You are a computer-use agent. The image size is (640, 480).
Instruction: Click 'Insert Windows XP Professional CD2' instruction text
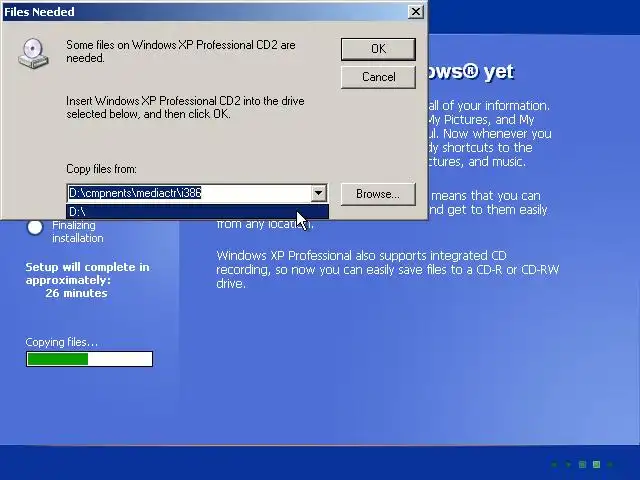click(x=185, y=107)
